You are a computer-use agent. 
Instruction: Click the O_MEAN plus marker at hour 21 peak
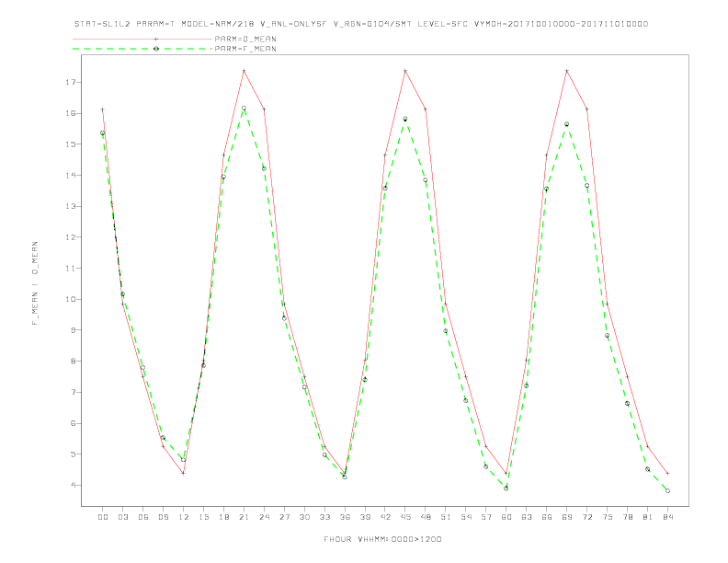(244, 71)
